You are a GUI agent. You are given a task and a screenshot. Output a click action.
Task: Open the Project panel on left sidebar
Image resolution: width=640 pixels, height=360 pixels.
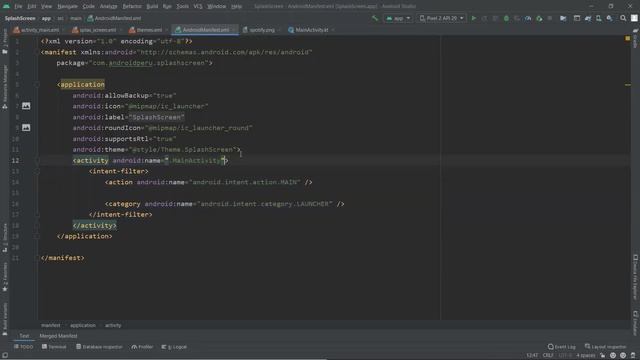tap(5, 42)
